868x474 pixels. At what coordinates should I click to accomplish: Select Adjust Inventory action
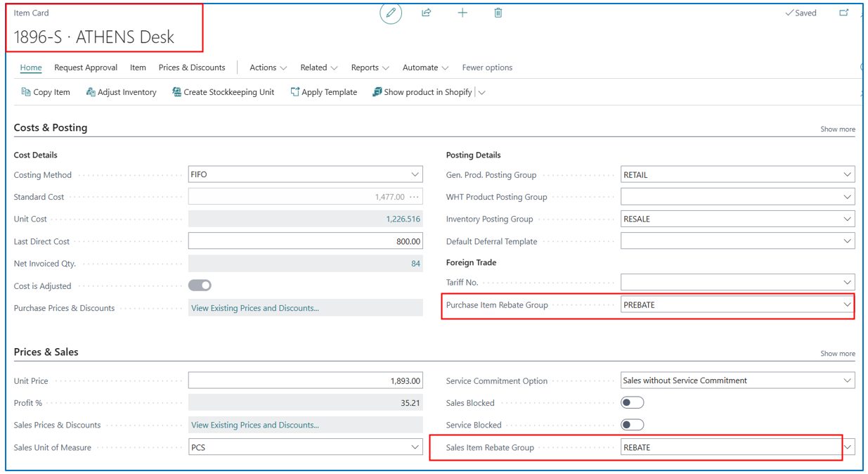click(121, 92)
